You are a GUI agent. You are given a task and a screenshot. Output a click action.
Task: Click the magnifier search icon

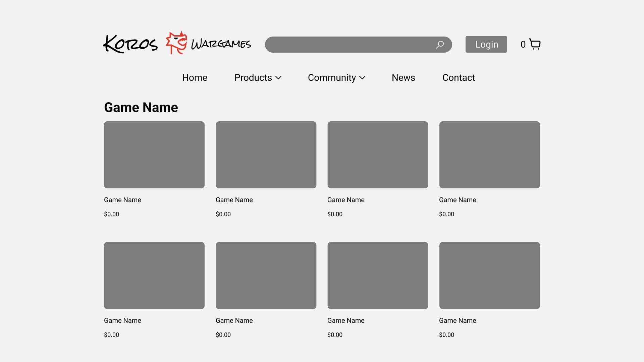(x=440, y=45)
